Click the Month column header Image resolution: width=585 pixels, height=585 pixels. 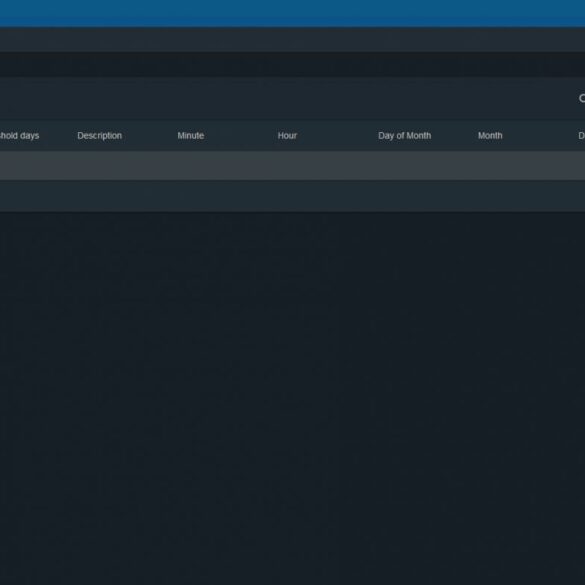[x=490, y=135]
